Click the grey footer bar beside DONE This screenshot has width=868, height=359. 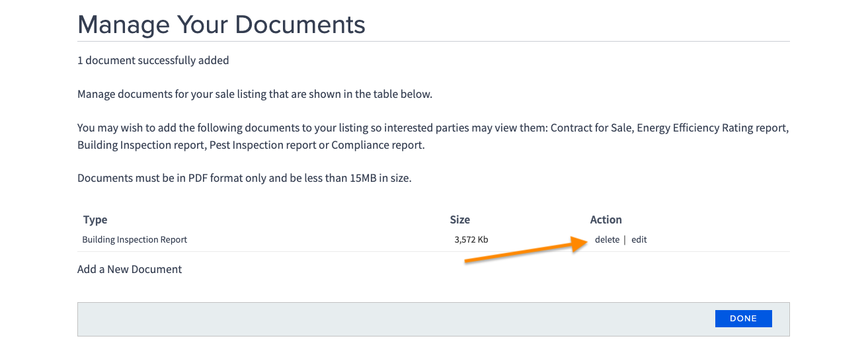coord(395,319)
